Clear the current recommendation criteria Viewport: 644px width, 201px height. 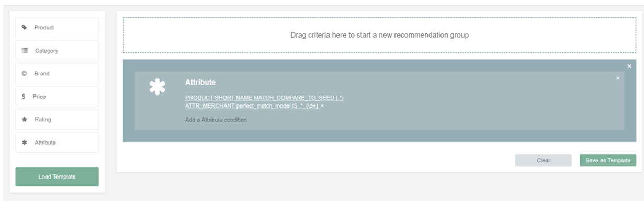tap(543, 160)
